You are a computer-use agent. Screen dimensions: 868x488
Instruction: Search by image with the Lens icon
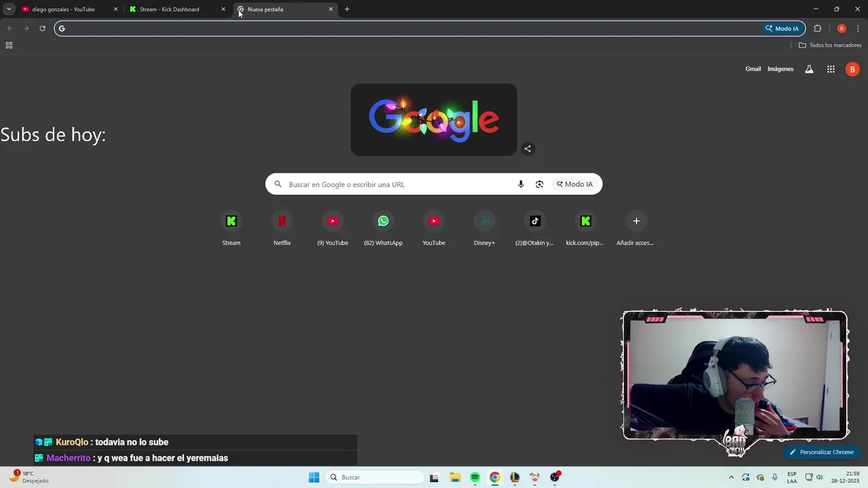(x=539, y=184)
